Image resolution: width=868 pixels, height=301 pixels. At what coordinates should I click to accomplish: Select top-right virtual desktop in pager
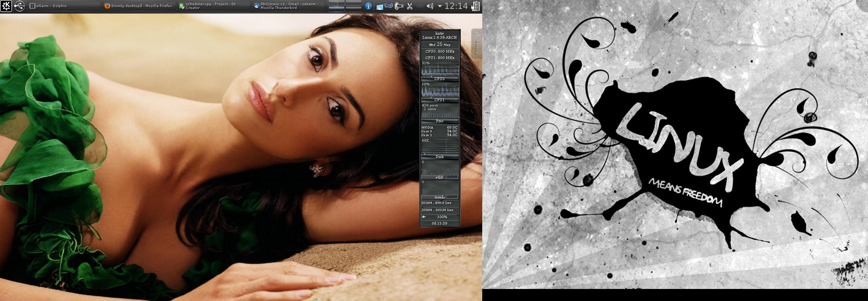click(353, 3)
